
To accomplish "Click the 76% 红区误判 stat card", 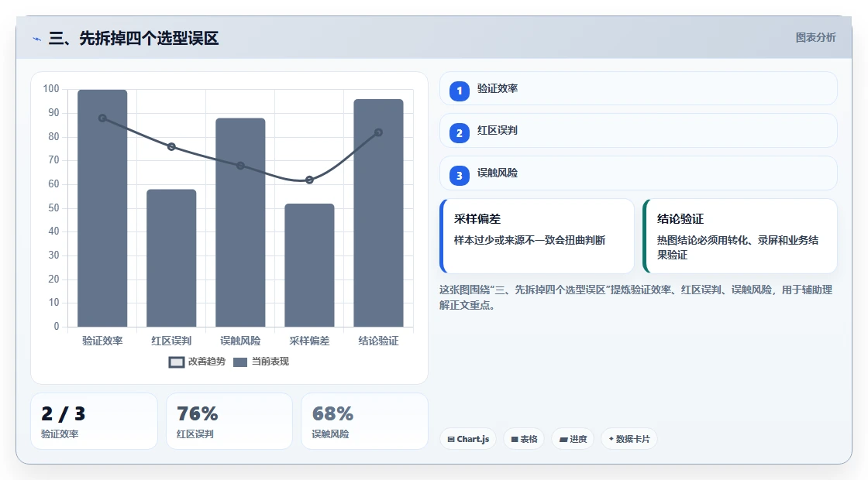I will pyautogui.click(x=229, y=421).
